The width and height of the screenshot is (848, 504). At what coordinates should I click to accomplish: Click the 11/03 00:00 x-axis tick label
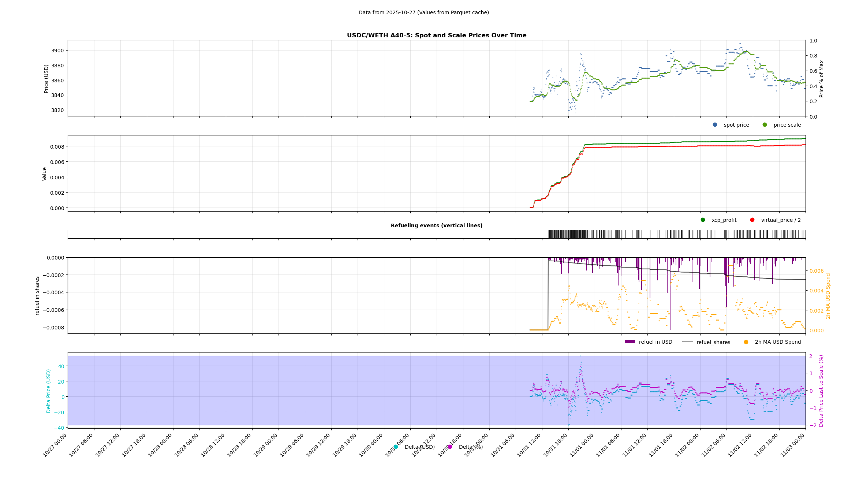tap(793, 445)
